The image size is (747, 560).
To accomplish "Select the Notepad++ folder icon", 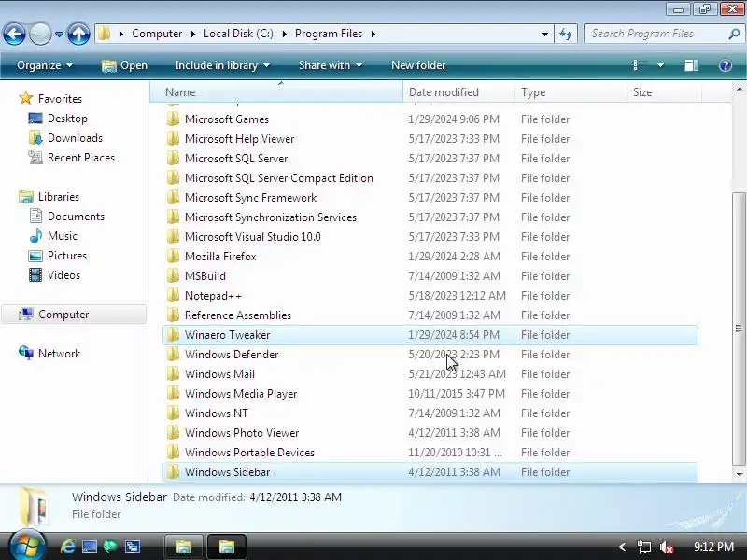I will [173, 295].
